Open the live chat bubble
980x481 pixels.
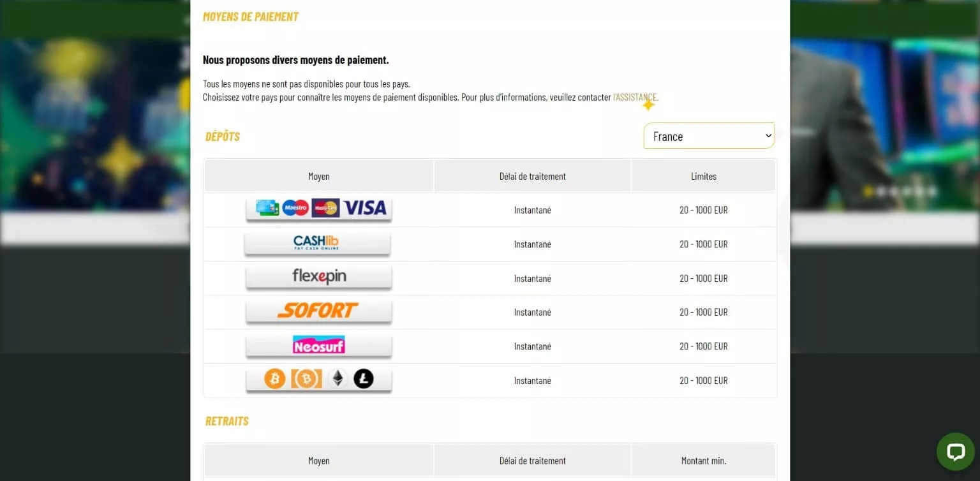coord(955,452)
